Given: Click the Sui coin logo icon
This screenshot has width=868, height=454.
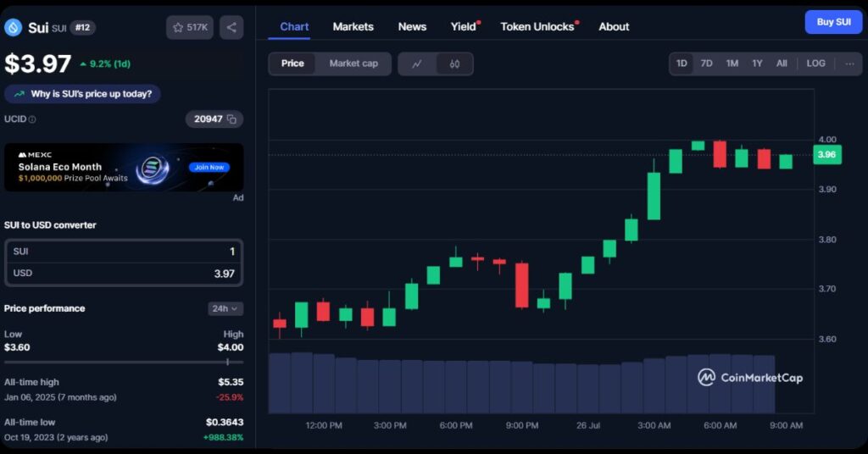Looking at the screenshot, I should coord(14,27).
